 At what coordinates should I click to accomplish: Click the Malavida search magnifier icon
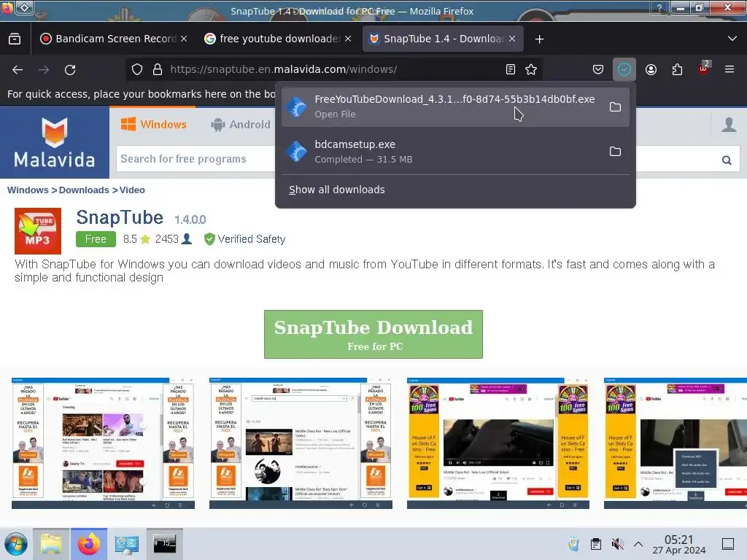pos(726,160)
